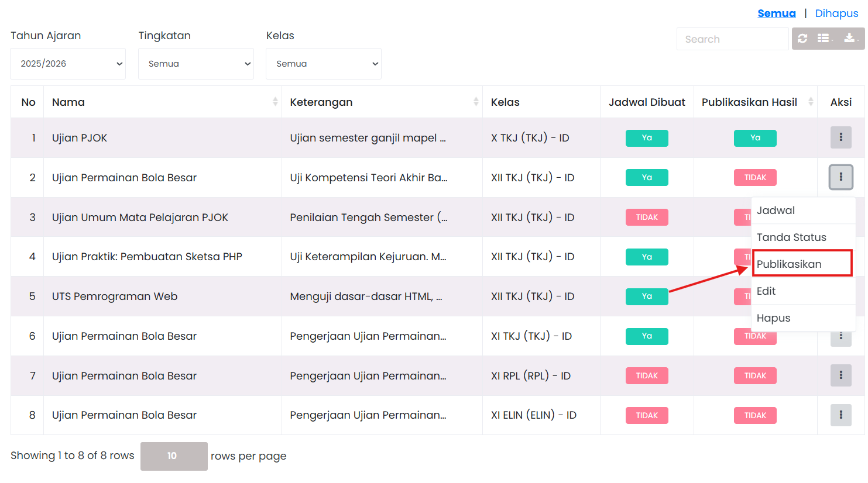Sort table by Nama column arrows
The height and width of the screenshot is (483, 868).
(x=275, y=102)
